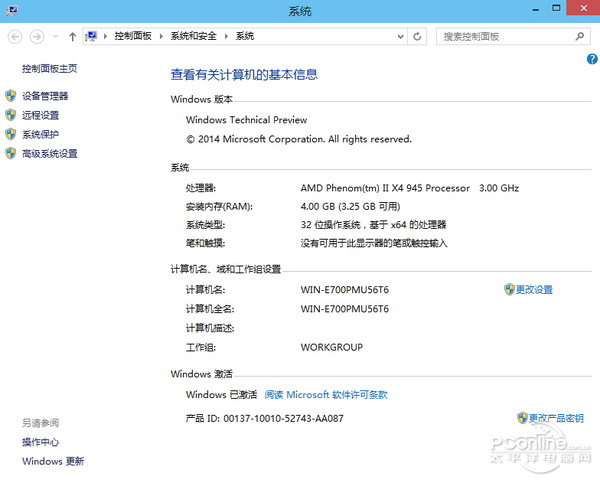This screenshot has width=600, height=483.
Task: Maximize the 系统 window
Action: [556, 8]
